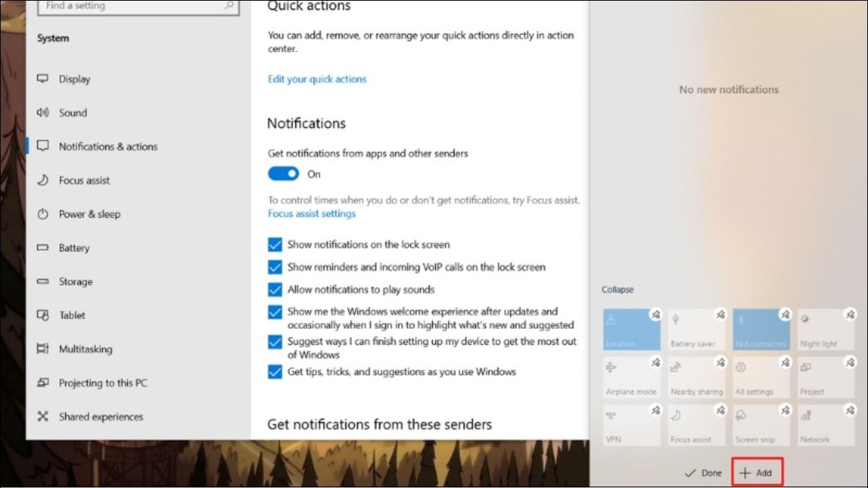The image size is (868, 488).
Task: Unpin the Network quick action
Action: click(x=850, y=410)
